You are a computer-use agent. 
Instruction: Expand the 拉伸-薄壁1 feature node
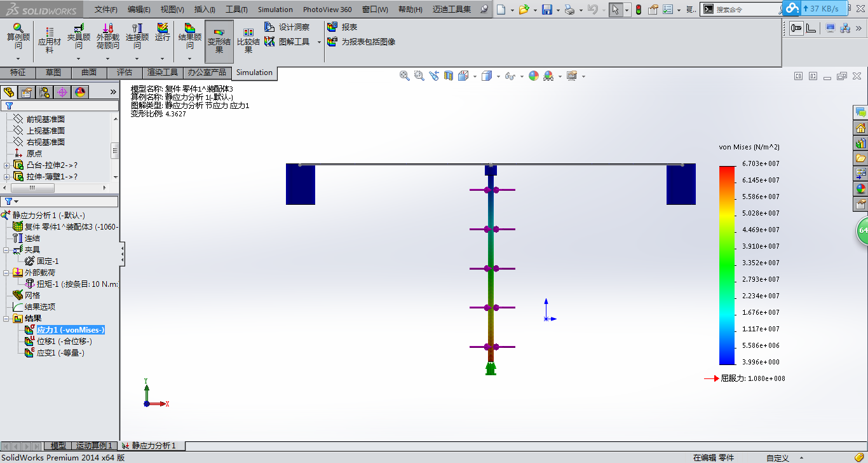tap(7, 177)
